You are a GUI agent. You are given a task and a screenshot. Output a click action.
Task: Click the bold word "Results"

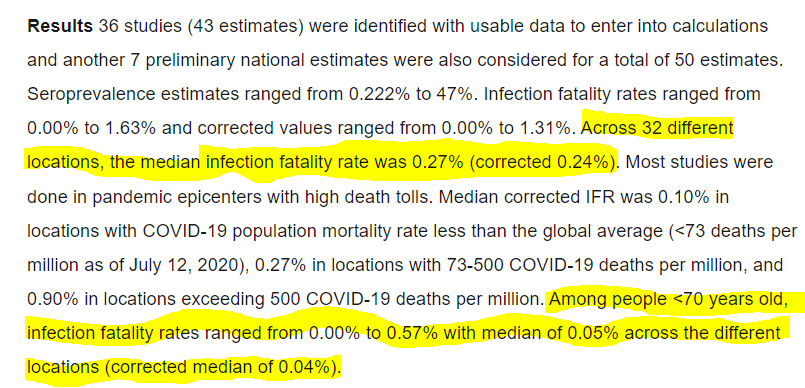60,26
